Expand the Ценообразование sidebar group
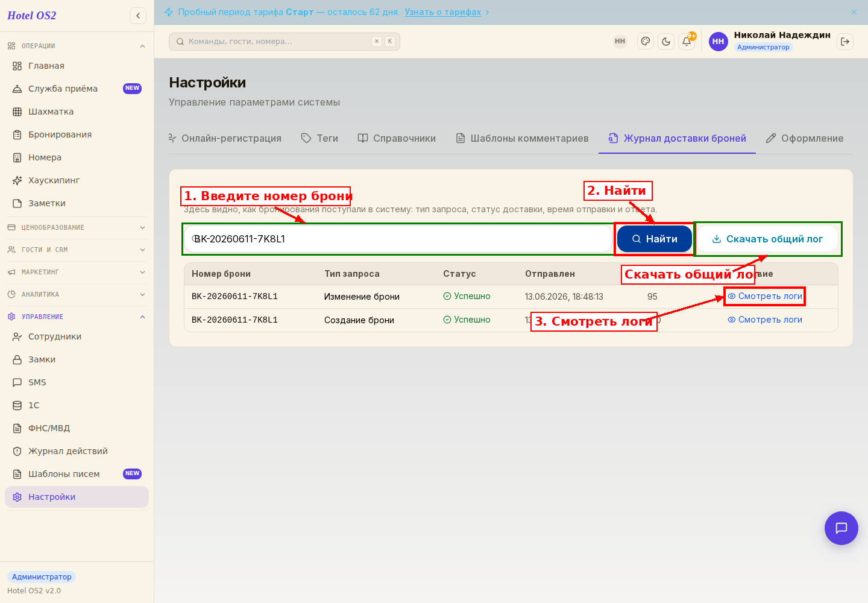Screen dimensions: 868x603 77,227
